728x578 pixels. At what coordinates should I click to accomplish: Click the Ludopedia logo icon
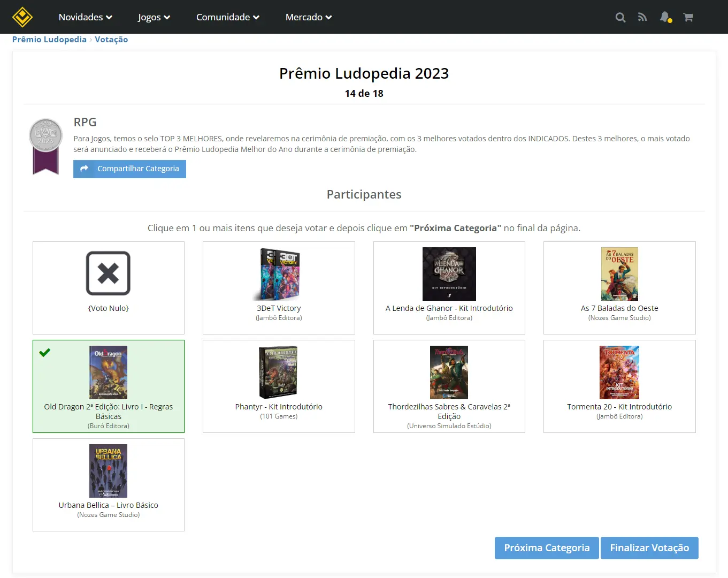pos(22,17)
